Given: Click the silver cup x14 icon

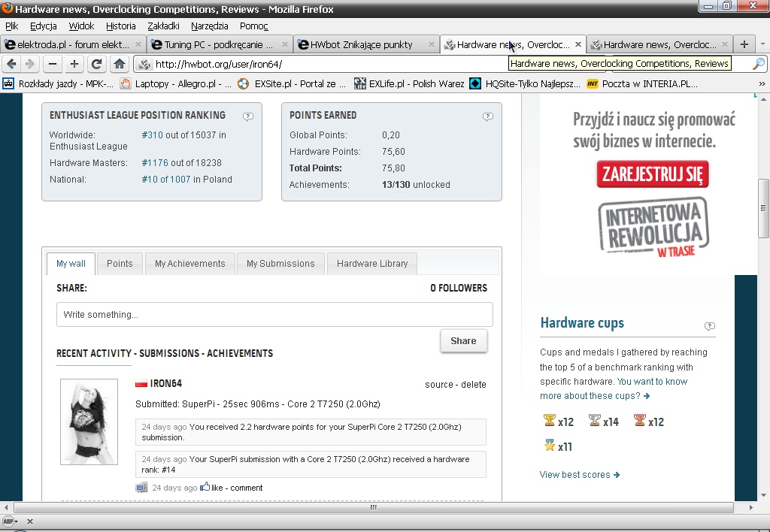Looking at the screenshot, I should [x=595, y=420].
